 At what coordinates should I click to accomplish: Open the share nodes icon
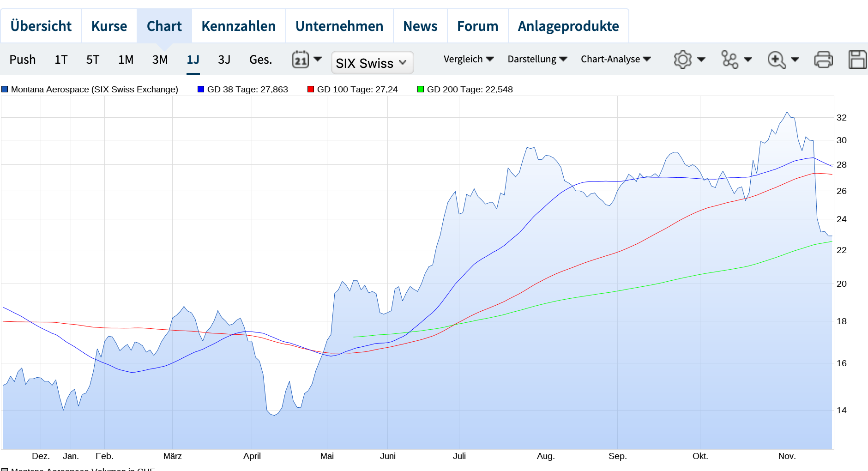[729, 60]
